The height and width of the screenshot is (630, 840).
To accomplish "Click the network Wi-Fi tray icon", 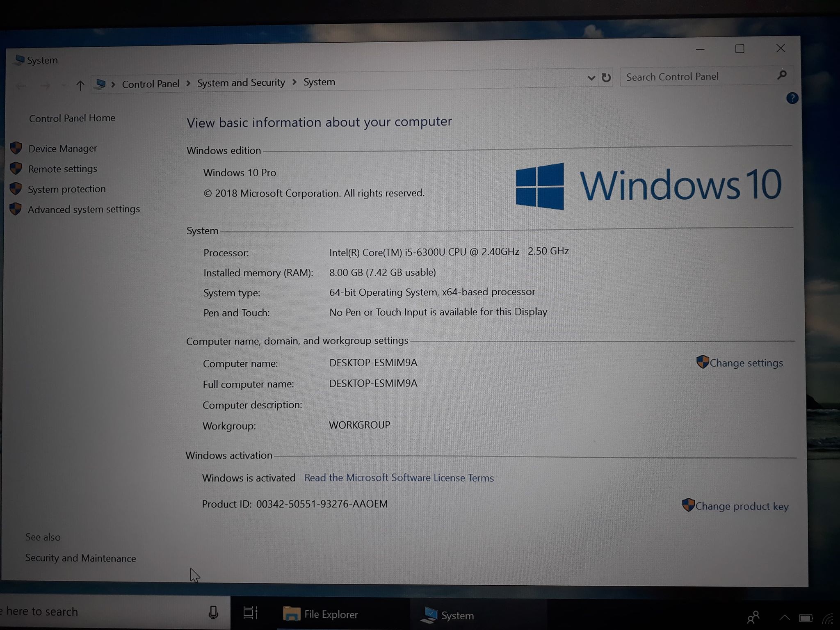I will (x=828, y=619).
